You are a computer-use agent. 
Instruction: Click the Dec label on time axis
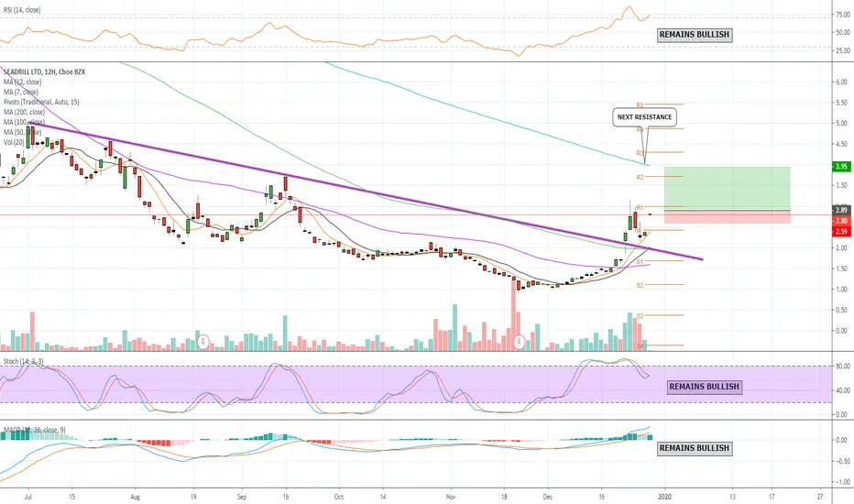click(547, 497)
